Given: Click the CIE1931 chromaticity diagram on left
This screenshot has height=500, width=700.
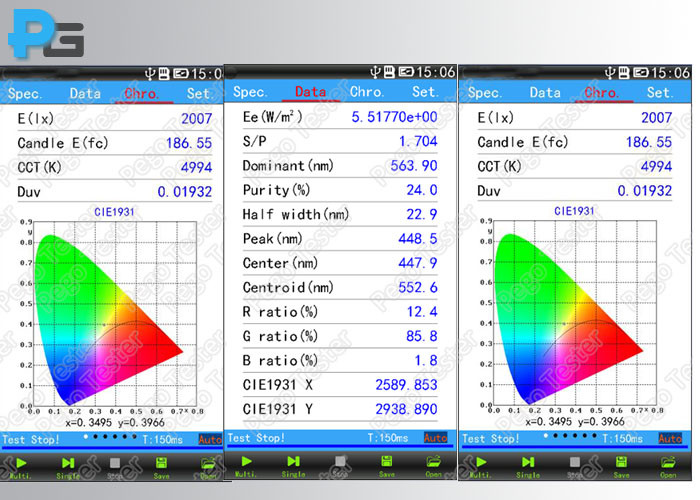Looking at the screenshot, I should click(113, 315).
